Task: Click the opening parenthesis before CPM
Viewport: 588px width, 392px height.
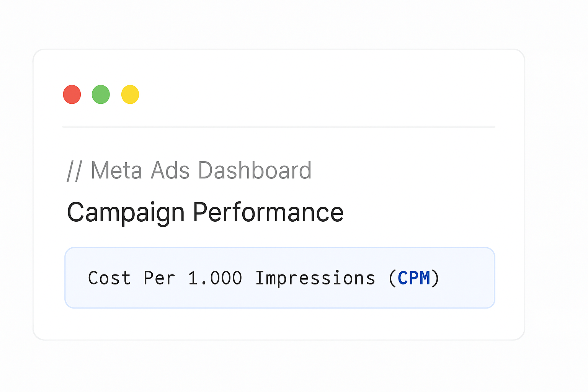Action: click(x=392, y=278)
